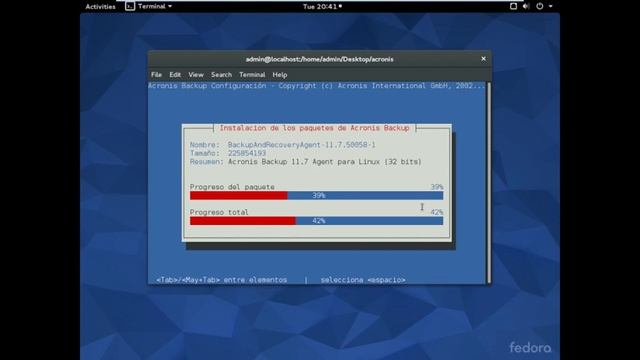Click the 'Tamaño:' label

204,153
